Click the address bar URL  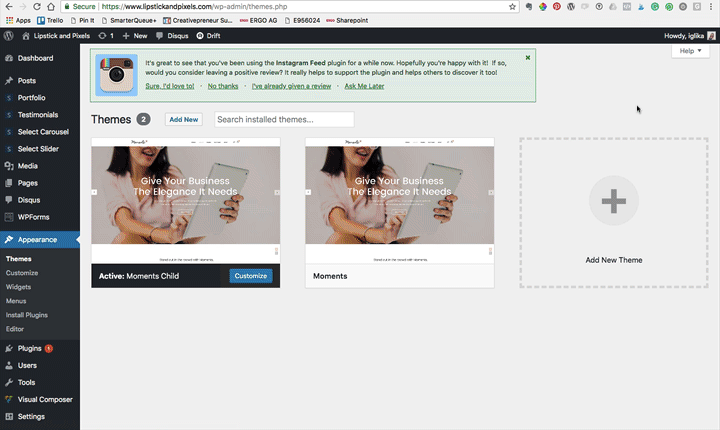pos(194,6)
